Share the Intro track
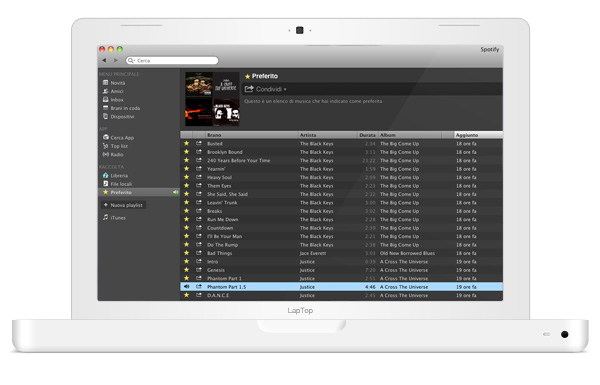This screenshot has height=385, width=600. pos(199,261)
